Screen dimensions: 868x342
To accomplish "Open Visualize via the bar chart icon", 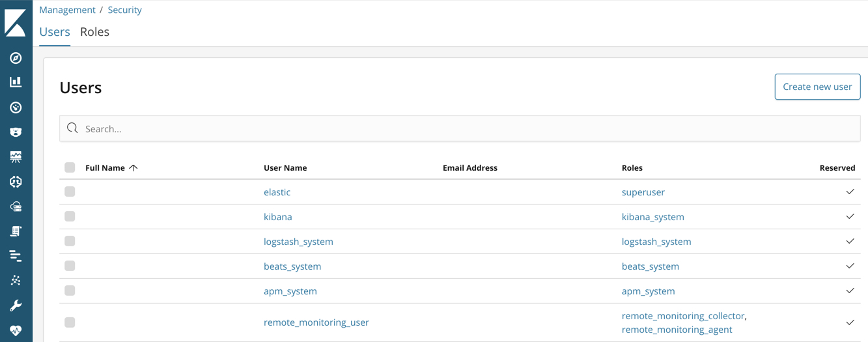I will pos(16,82).
